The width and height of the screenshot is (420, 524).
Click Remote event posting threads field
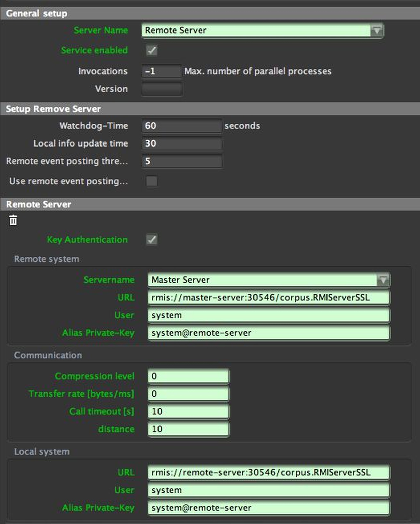pyautogui.click(x=181, y=161)
